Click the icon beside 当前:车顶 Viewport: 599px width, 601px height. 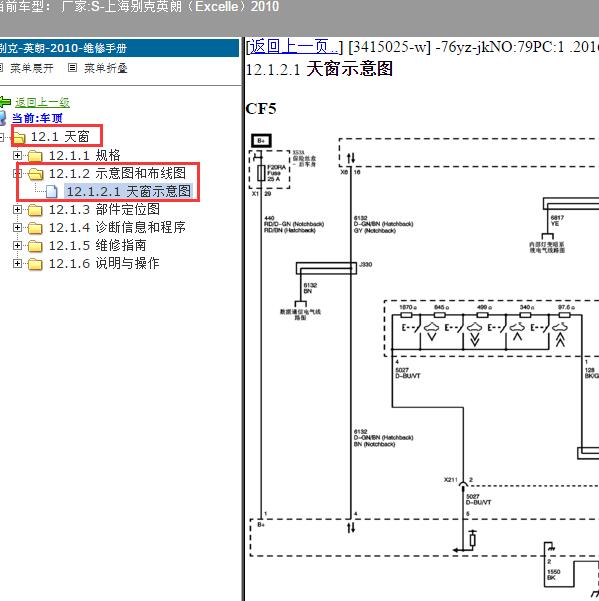click(x=3, y=118)
